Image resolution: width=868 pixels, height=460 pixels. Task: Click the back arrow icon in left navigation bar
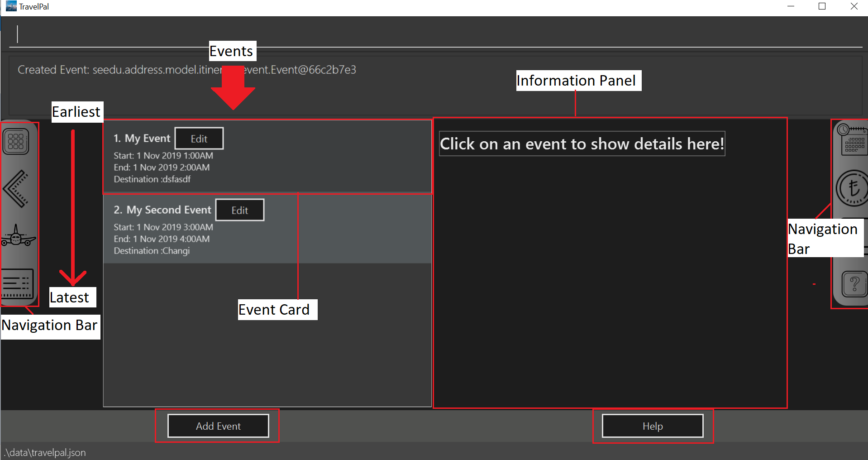click(16, 189)
